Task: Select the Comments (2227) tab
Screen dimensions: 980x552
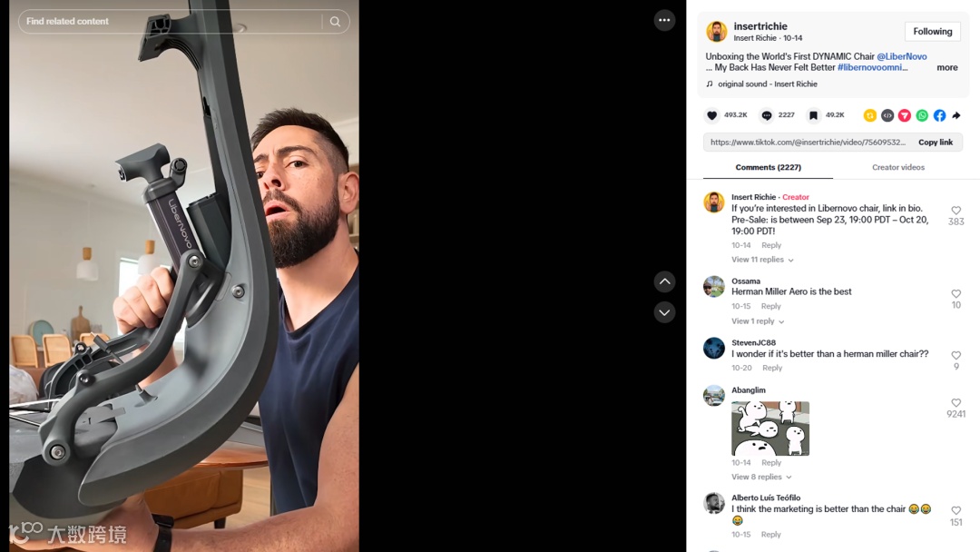Action: [769, 167]
